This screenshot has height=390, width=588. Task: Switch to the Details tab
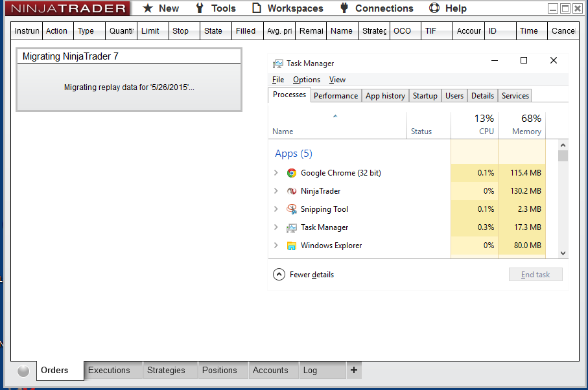(x=482, y=96)
